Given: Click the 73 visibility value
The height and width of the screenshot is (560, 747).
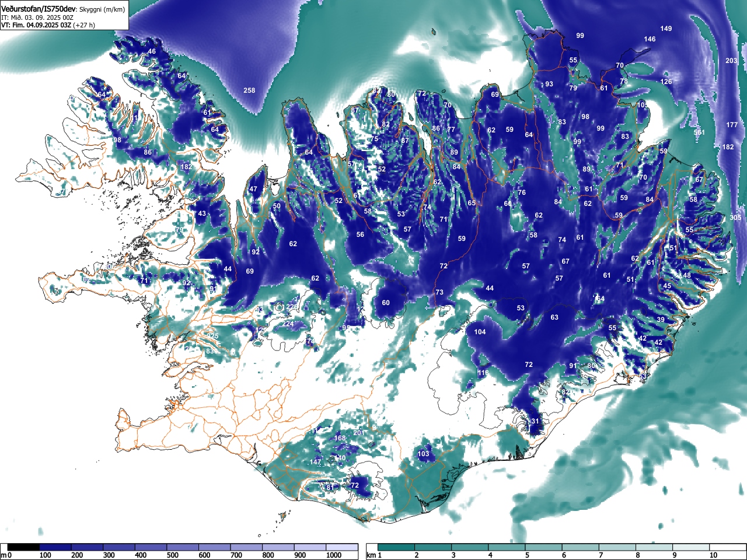Looking at the screenshot, I should 439,292.
